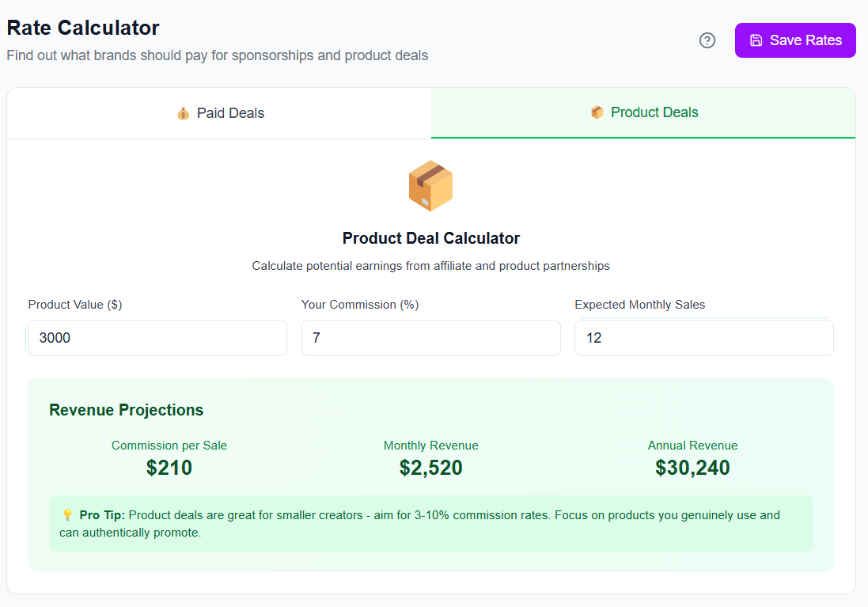This screenshot has height=607, width=868.
Task: Click the Revenue Projections heading
Action: [x=126, y=410]
